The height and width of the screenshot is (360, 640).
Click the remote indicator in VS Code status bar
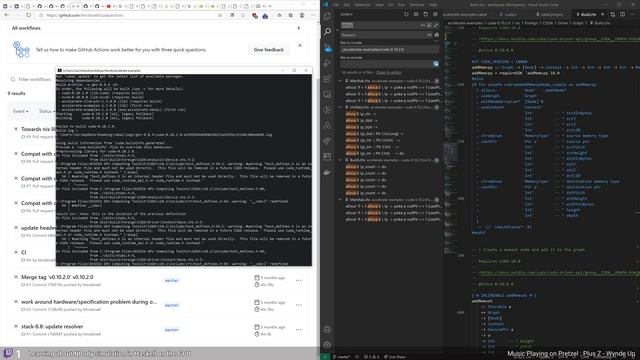pyautogui.click(x=325, y=357)
